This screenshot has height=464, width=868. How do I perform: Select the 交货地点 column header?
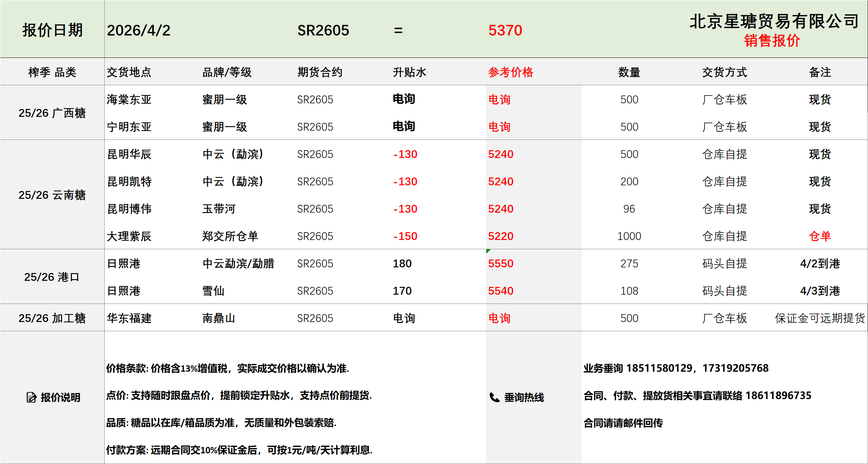click(129, 72)
